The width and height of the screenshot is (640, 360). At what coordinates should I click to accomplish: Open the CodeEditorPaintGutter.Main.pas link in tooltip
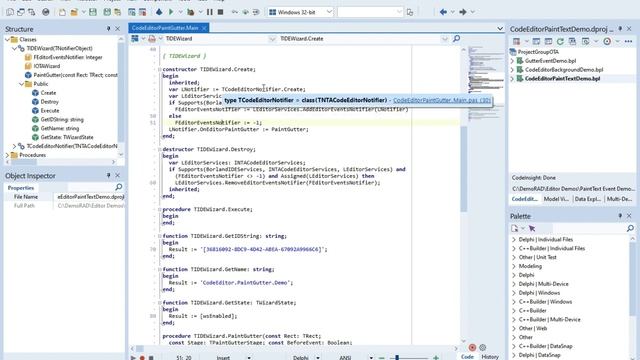[442, 100]
